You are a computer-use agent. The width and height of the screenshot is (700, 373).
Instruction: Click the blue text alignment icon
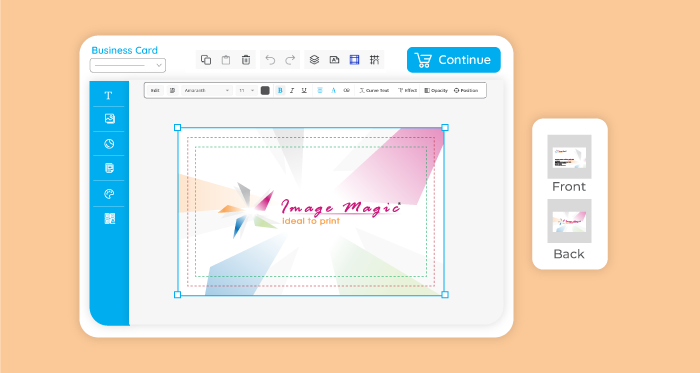coord(320,91)
